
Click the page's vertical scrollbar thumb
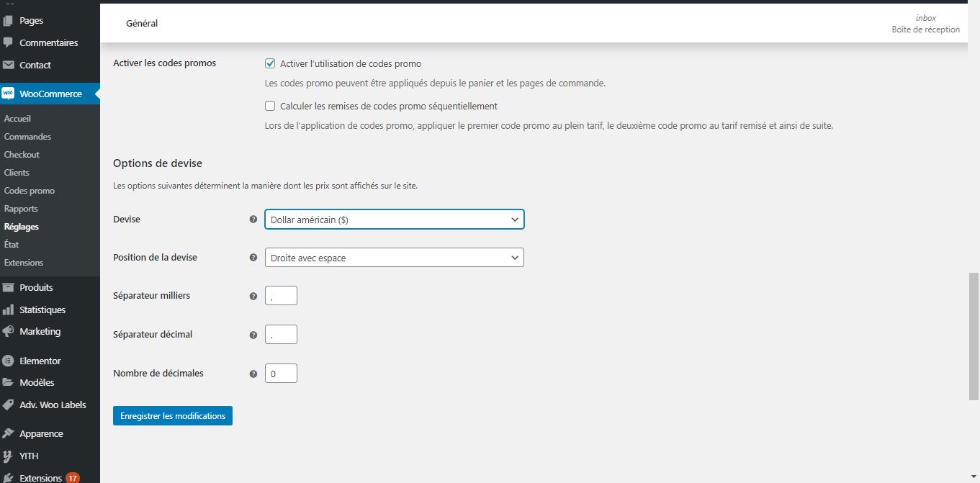point(974,335)
